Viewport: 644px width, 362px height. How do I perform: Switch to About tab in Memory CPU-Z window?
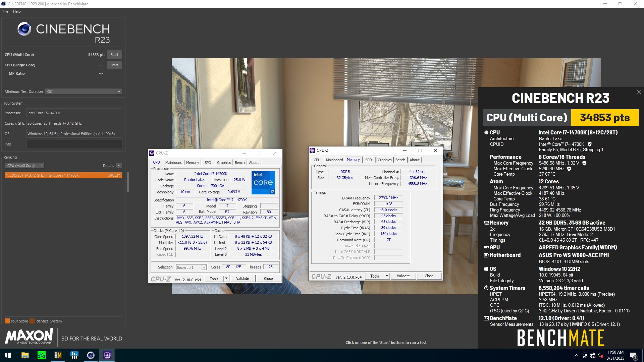point(415,160)
